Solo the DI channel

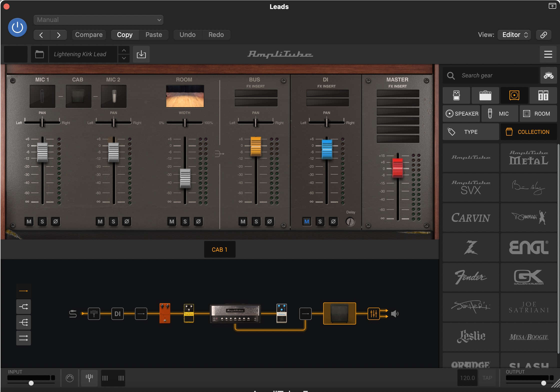(x=320, y=221)
